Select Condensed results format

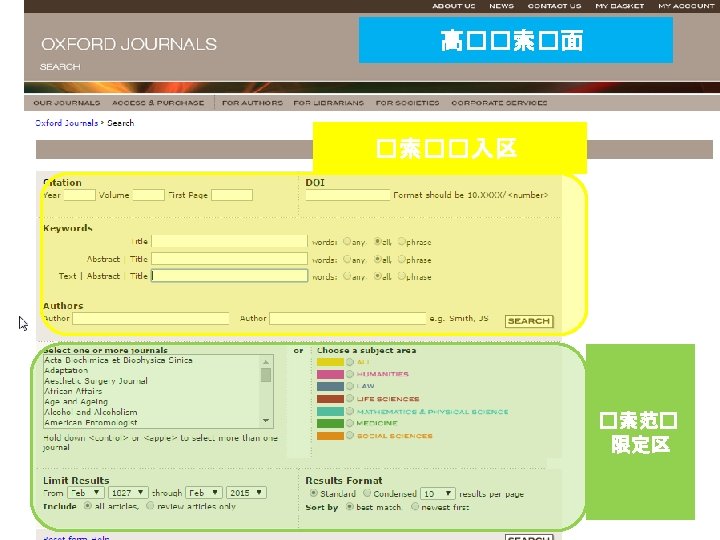click(367, 493)
